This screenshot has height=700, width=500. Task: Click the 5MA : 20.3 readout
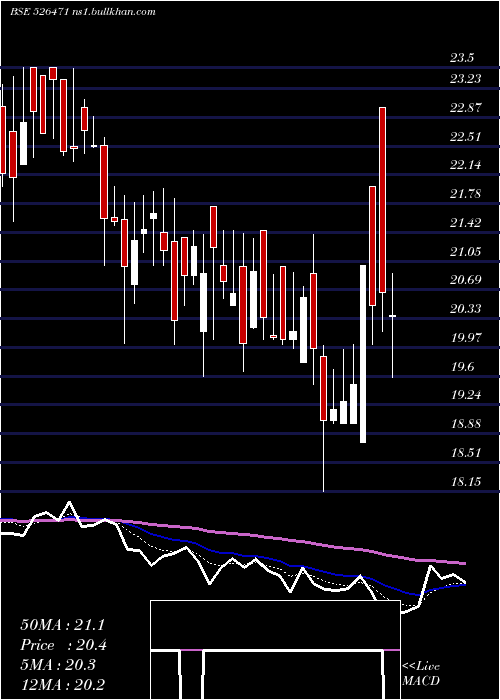click(58, 665)
